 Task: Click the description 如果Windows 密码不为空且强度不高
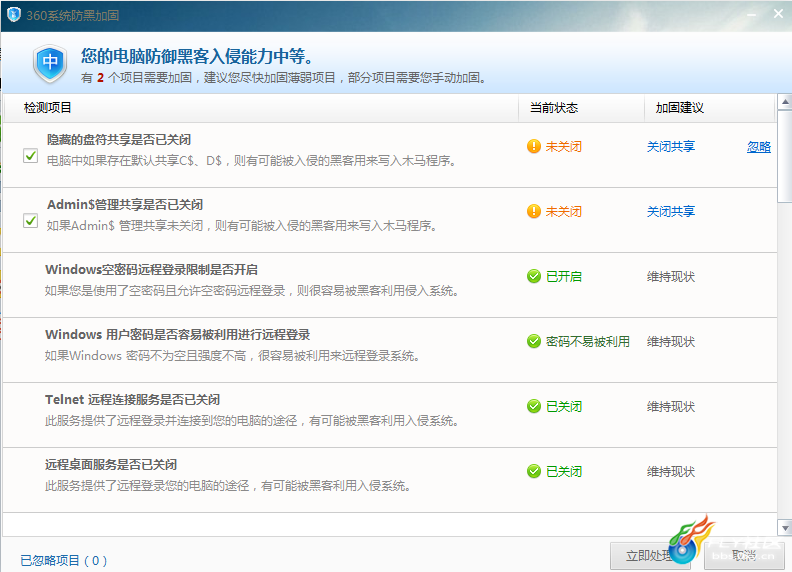click(232, 356)
